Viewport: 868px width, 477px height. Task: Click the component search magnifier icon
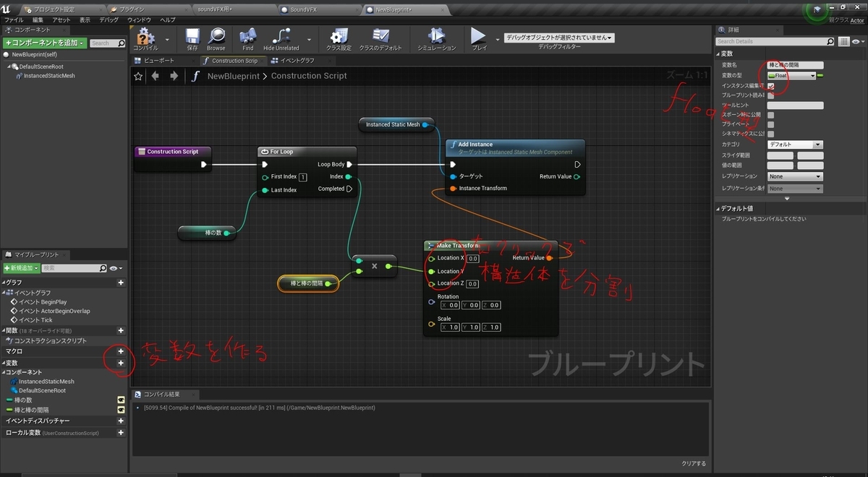pyautogui.click(x=120, y=43)
